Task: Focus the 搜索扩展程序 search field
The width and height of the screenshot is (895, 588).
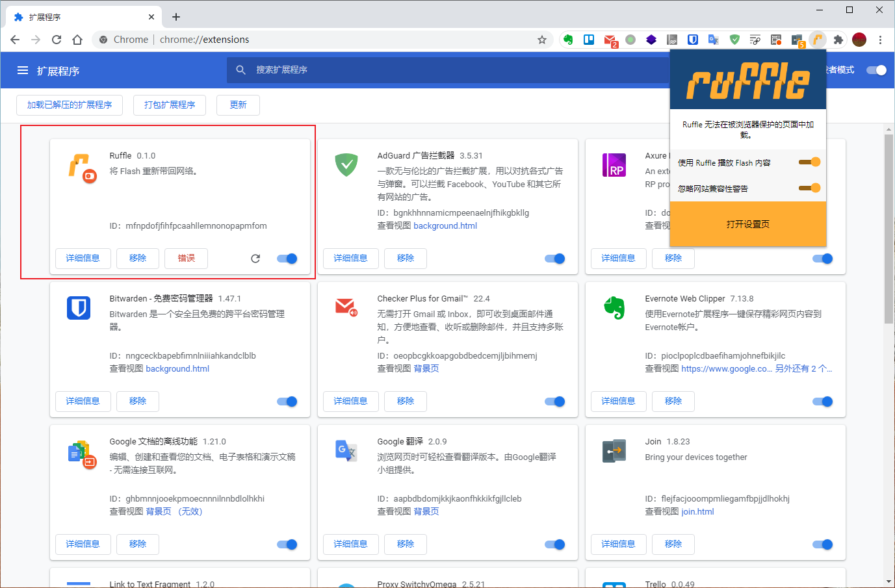Action: (x=448, y=70)
